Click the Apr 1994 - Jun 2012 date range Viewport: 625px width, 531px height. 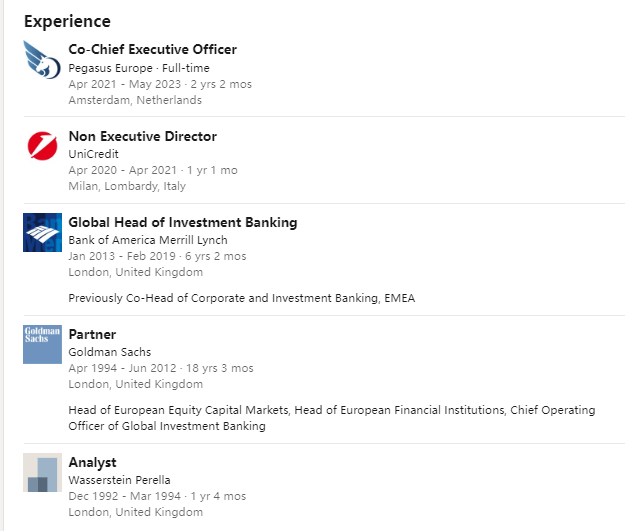(x=122, y=368)
